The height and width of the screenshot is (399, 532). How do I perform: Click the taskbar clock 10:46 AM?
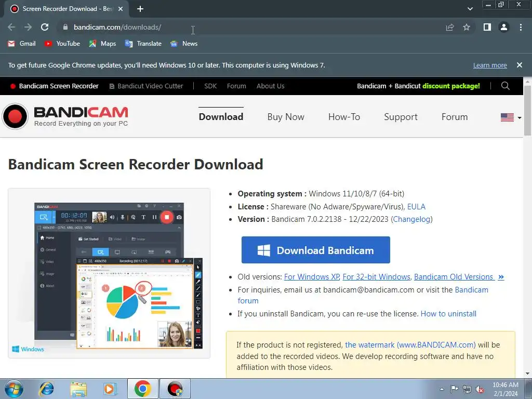506,389
